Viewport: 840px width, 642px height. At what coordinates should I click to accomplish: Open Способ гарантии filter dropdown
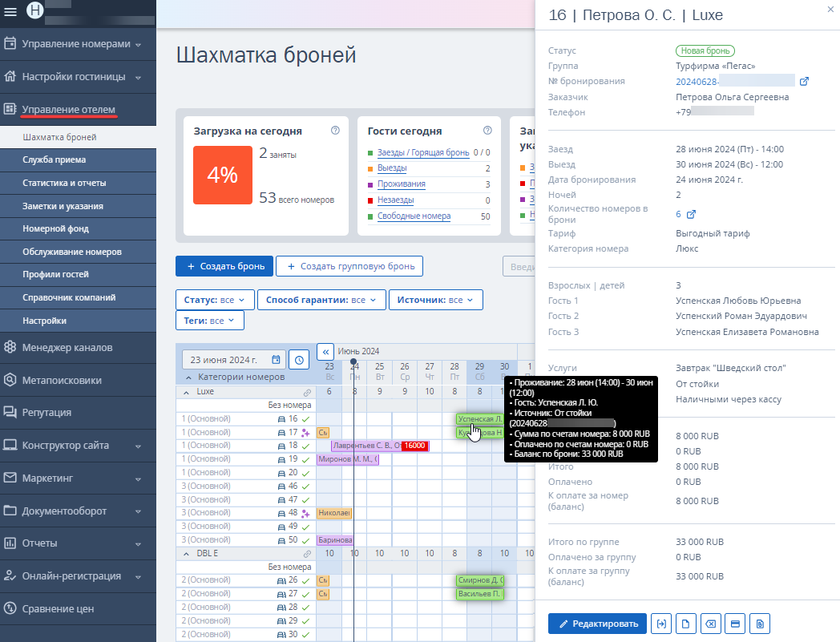point(321,300)
